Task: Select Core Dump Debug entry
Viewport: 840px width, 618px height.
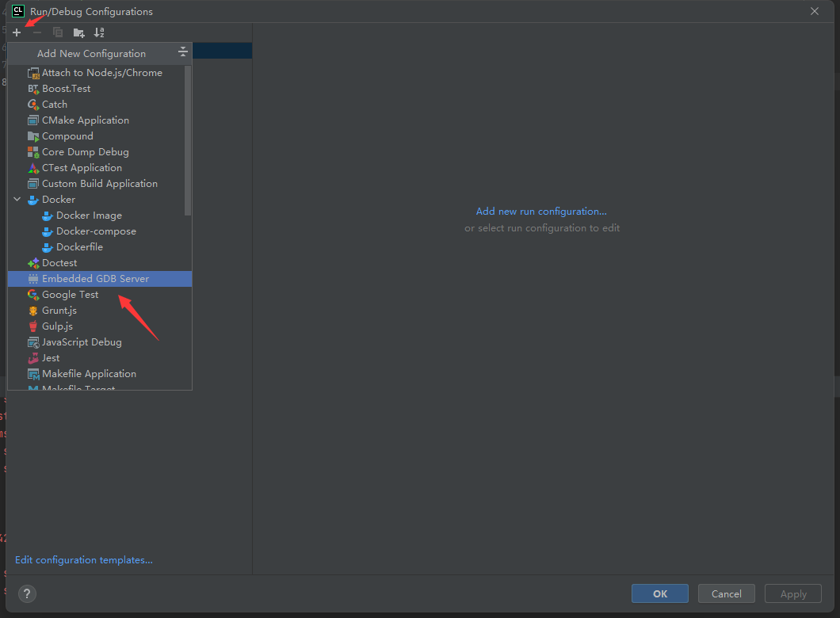Action: [x=100, y=152]
